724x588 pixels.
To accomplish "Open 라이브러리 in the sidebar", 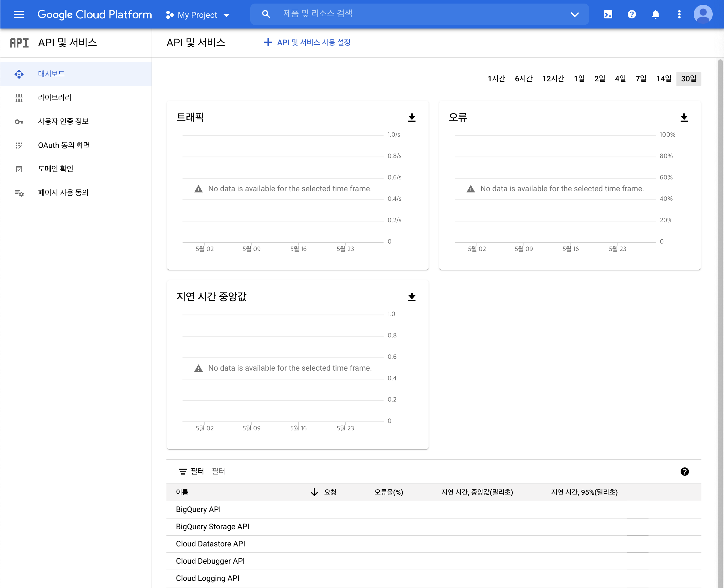I will point(55,97).
